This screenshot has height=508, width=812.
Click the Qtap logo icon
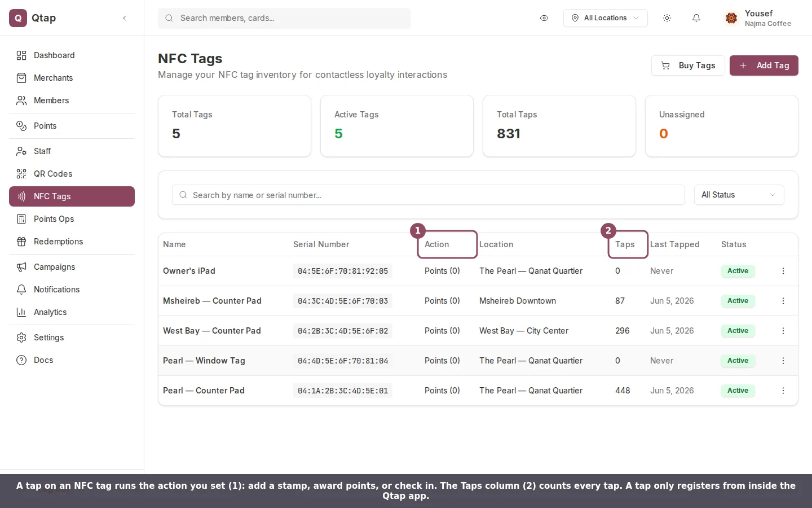(18, 18)
